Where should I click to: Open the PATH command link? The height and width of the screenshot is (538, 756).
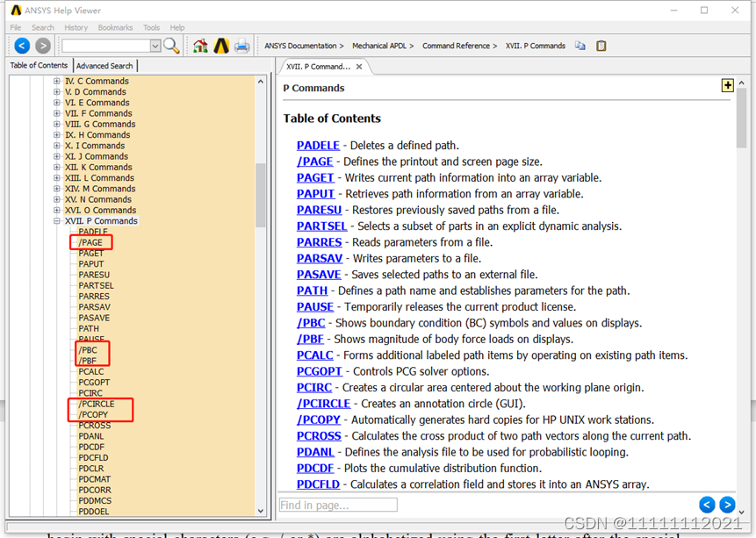click(312, 291)
